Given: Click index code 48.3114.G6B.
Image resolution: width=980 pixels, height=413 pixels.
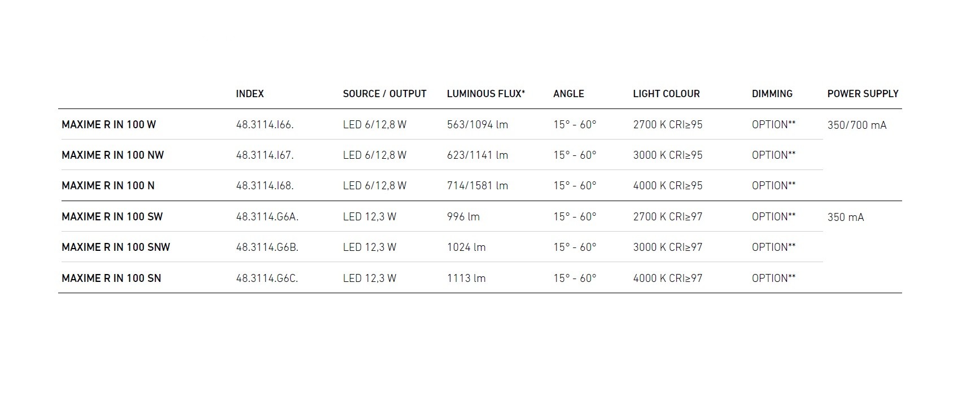Looking at the screenshot, I should pyautogui.click(x=267, y=247).
